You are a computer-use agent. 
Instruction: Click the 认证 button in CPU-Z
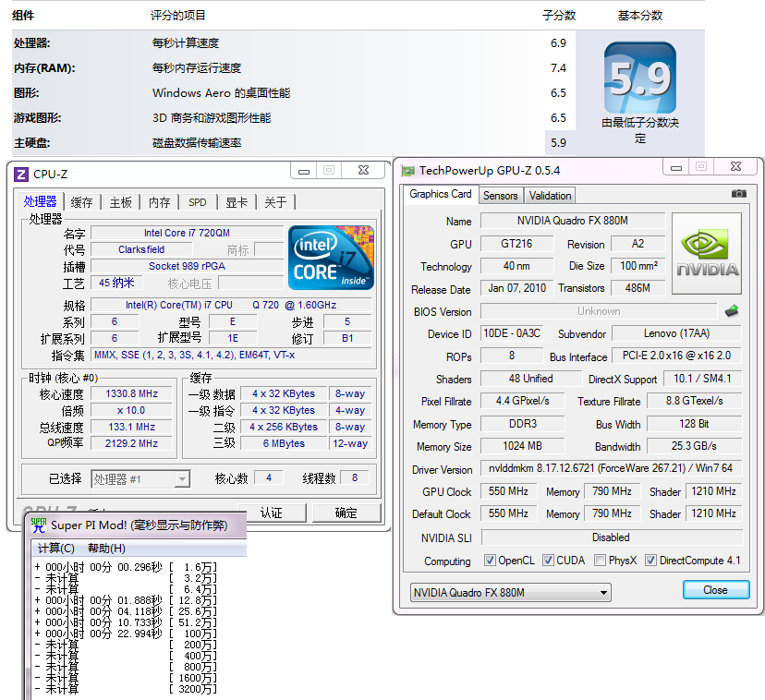[272, 513]
